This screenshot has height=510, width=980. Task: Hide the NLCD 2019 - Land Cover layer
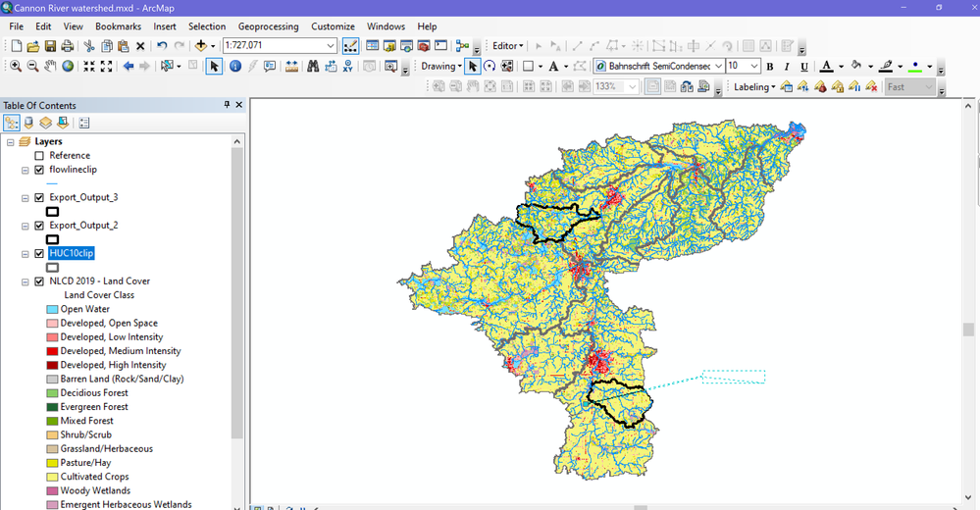tap(39, 281)
